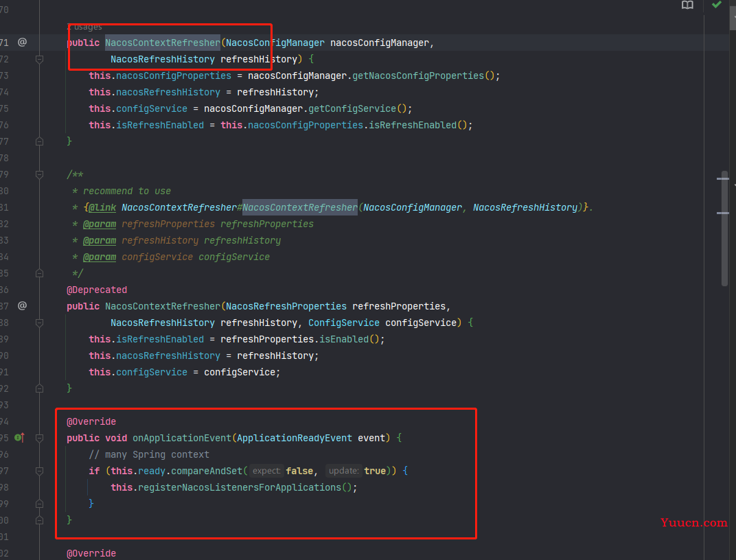736x560 pixels.
Task: Collapse the Javadoc comment at its /** fold marker
Action: [x=39, y=174]
